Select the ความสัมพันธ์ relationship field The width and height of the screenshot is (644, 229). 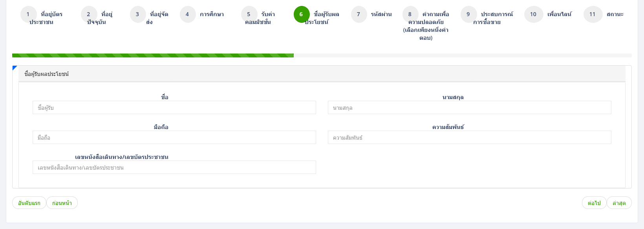[x=469, y=138]
